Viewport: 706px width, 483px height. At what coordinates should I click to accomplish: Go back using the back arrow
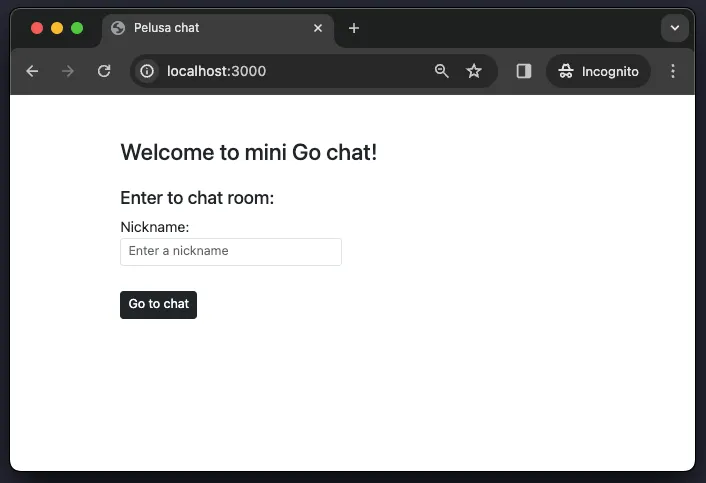click(32, 71)
